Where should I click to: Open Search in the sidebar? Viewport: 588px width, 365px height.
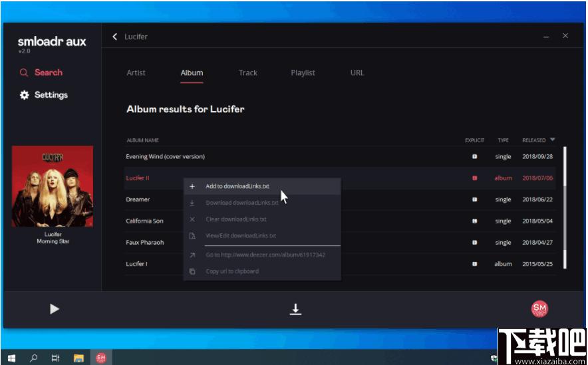click(41, 72)
